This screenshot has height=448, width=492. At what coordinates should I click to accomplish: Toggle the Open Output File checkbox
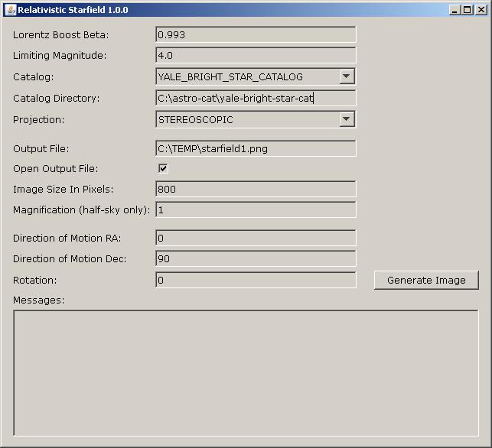point(163,168)
